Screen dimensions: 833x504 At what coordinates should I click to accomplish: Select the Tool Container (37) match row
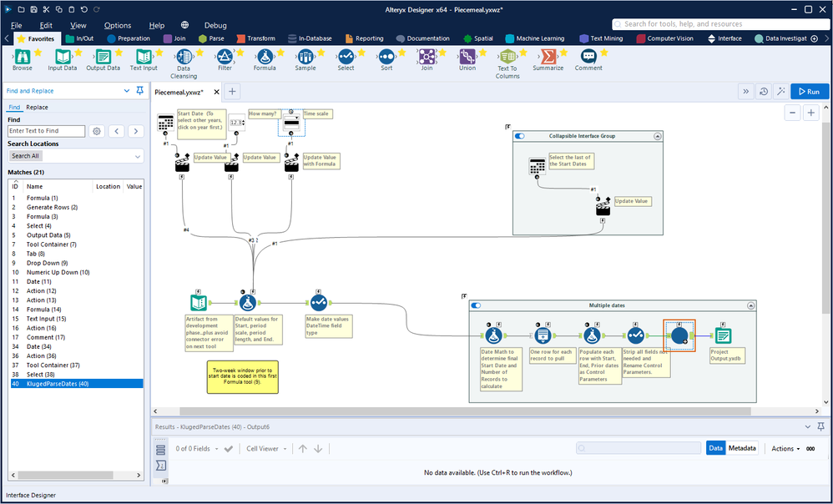pyautogui.click(x=77, y=365)
